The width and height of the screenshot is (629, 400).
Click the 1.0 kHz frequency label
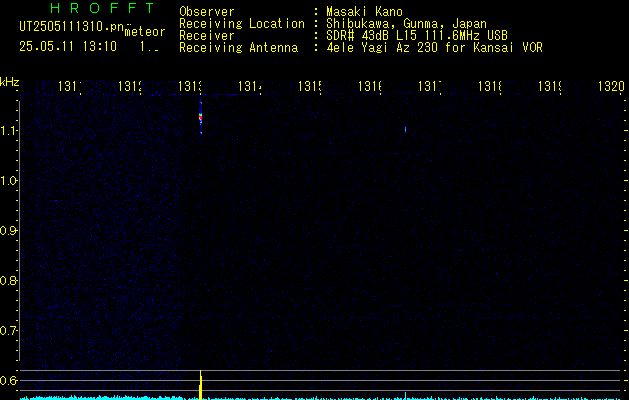point(8,181)
